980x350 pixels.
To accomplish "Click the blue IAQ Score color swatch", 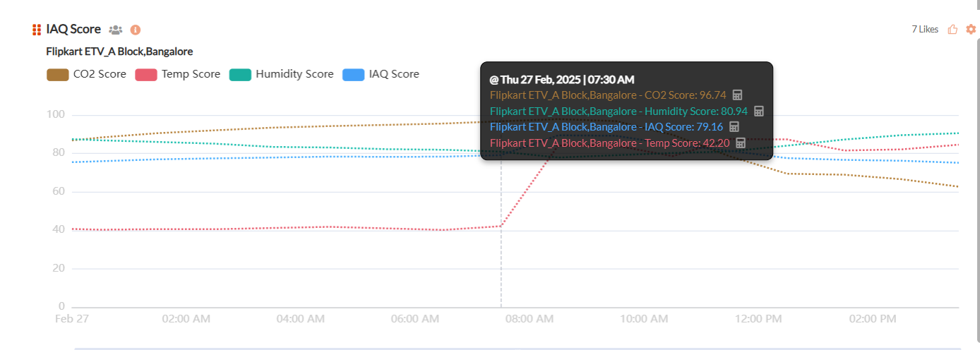I will pyautogui.click(x=354, y=74).
